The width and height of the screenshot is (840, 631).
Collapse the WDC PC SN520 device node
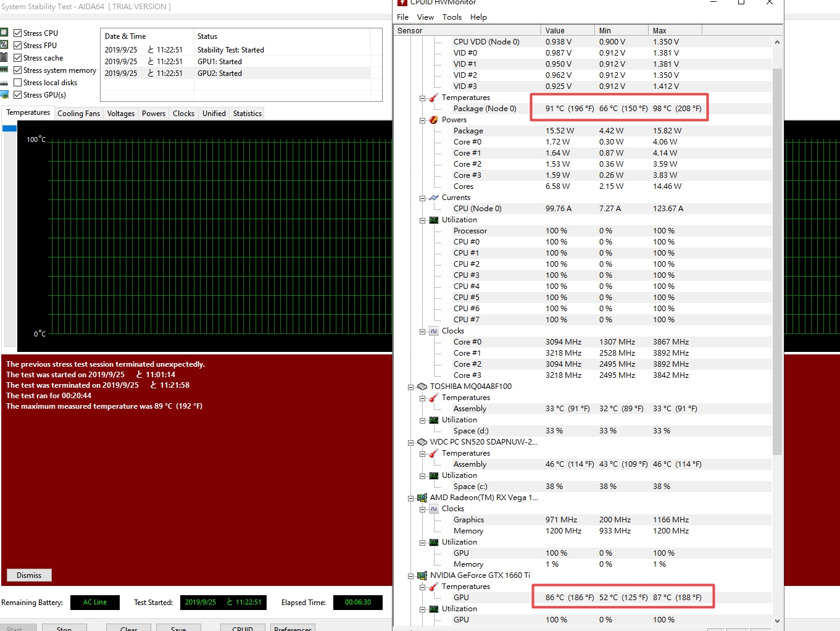tap(411, 443)
